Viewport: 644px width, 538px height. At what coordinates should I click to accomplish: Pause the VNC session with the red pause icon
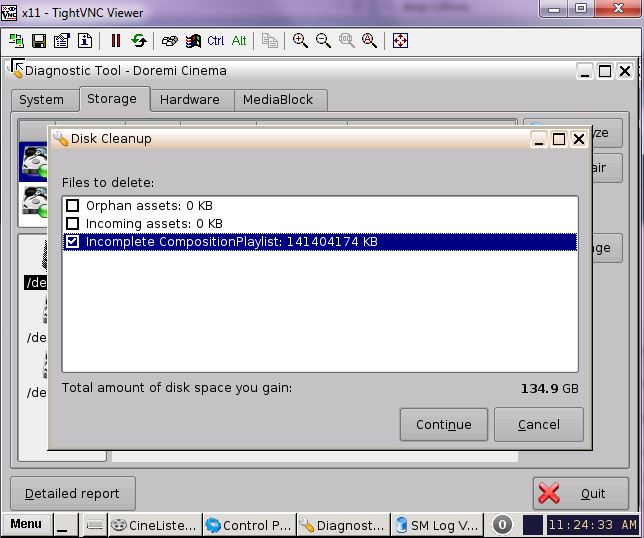click(x=116, y=41)
